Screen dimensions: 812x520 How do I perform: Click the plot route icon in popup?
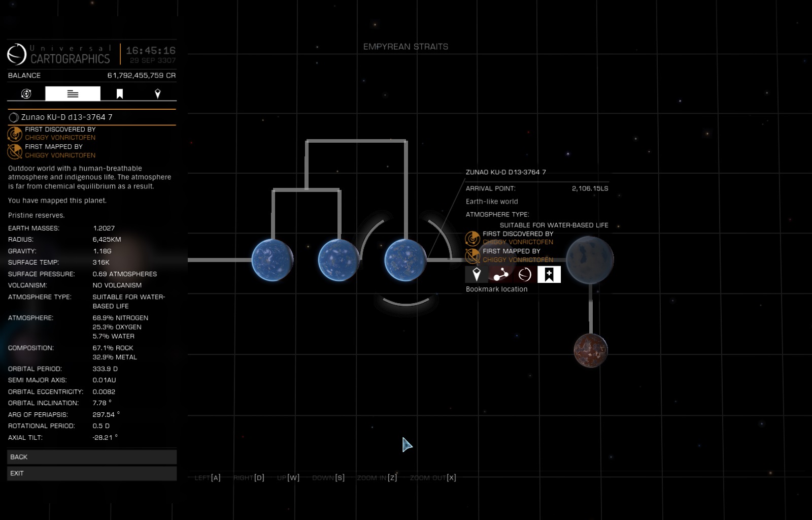(501, 274)
